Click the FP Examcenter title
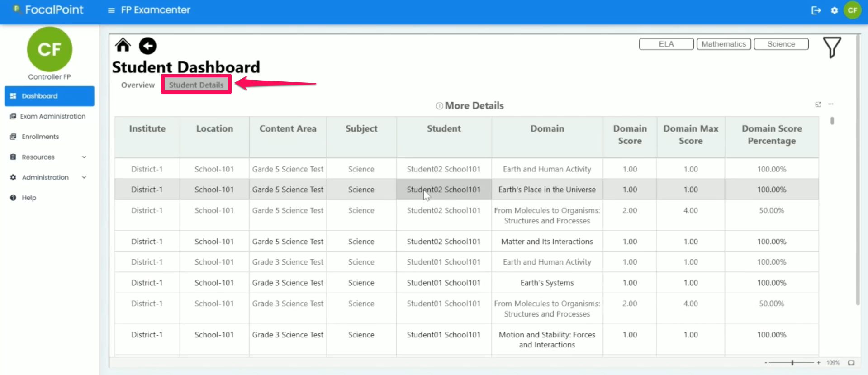Viewport: 868px width, 375px height. (156, 10)
